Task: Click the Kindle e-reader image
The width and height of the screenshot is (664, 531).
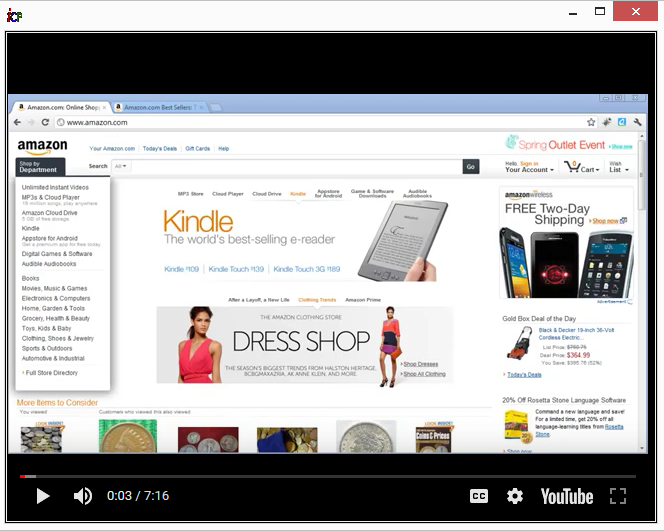Action: (401, 241)
